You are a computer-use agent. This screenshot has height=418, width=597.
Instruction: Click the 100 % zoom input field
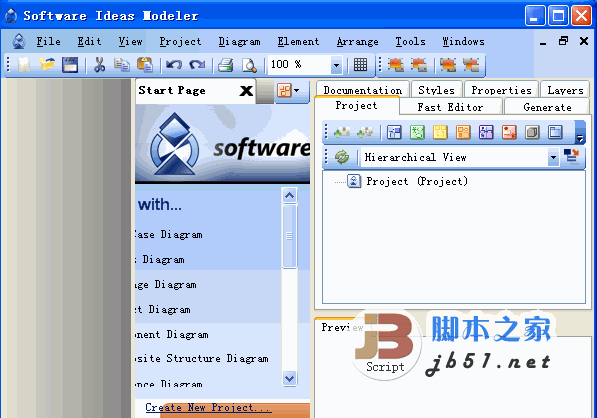click(300, 65)
